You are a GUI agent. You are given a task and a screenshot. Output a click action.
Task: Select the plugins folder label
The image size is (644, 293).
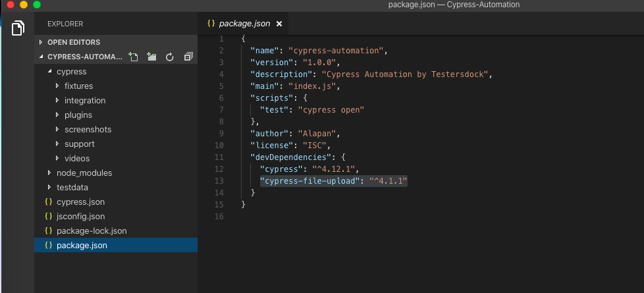[x=78, y=115]
